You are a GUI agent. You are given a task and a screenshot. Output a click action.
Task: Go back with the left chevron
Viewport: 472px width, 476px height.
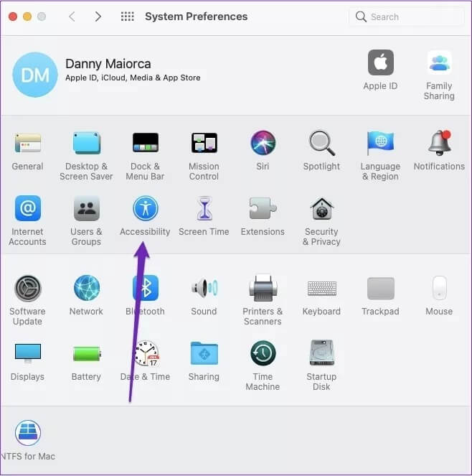(x=72, y=17)
